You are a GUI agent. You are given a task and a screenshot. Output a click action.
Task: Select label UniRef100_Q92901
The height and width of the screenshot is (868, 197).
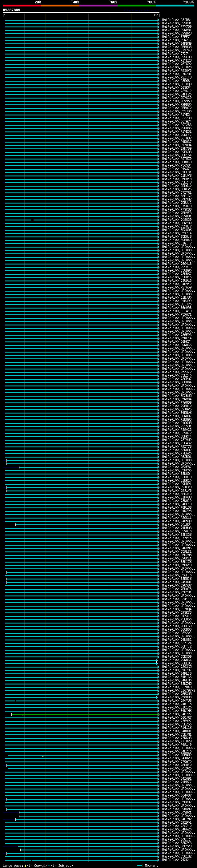click(176, 822)
